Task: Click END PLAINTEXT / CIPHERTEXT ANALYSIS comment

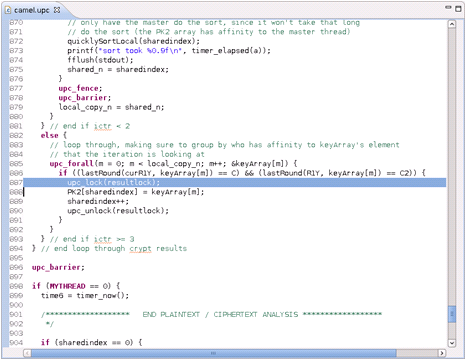Action: coord(220,314)
